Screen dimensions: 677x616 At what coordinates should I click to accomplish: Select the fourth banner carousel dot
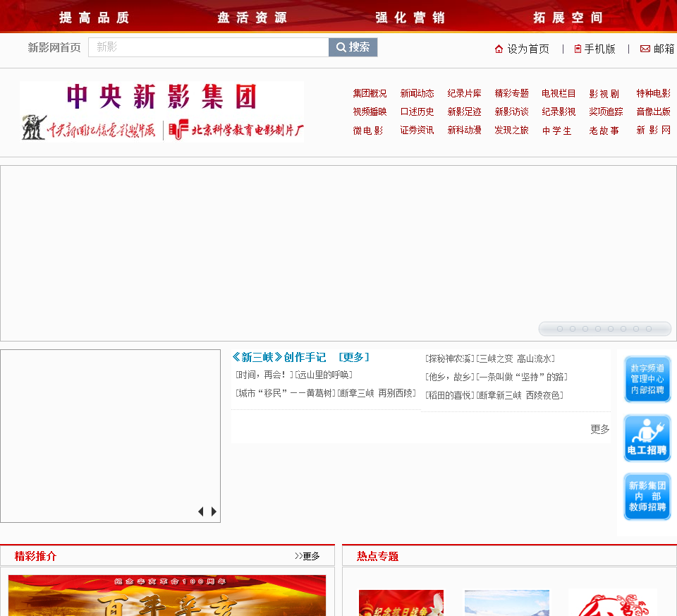pyautogui.click(x=598, y=329)
